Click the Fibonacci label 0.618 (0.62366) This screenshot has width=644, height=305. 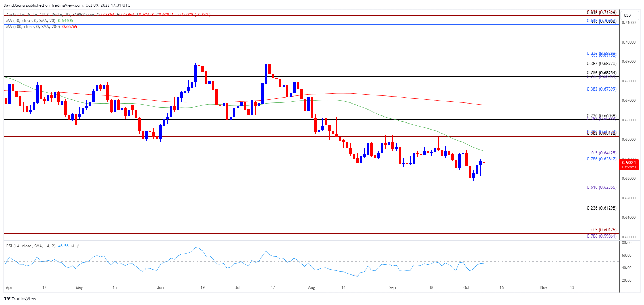(x=602, y=187)
